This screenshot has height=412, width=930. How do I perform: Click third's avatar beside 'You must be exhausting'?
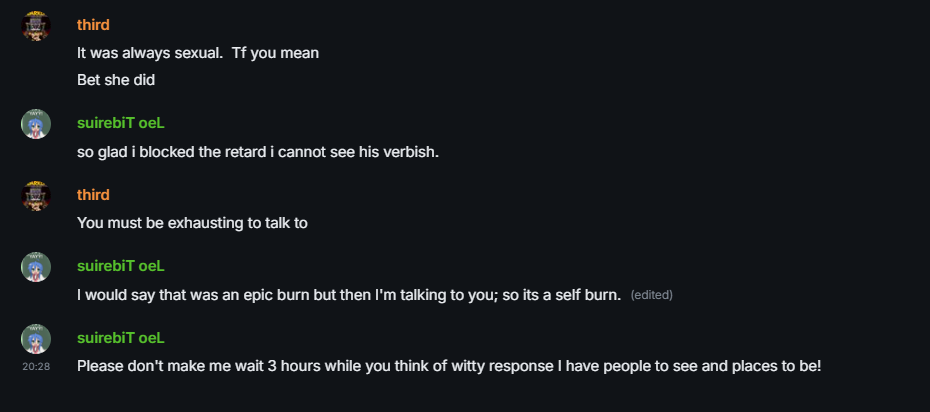(36, 196)
